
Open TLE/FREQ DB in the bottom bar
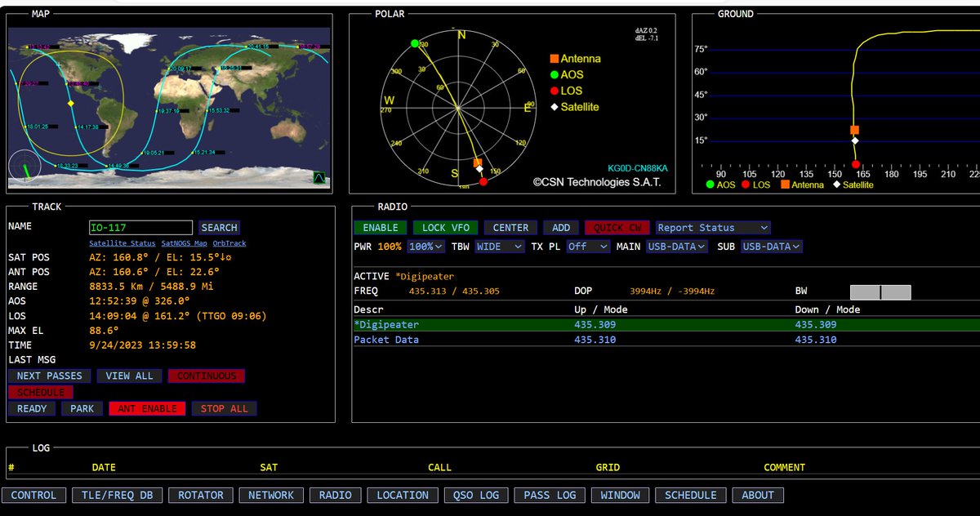pyautogui.click(x=118, y=496)
